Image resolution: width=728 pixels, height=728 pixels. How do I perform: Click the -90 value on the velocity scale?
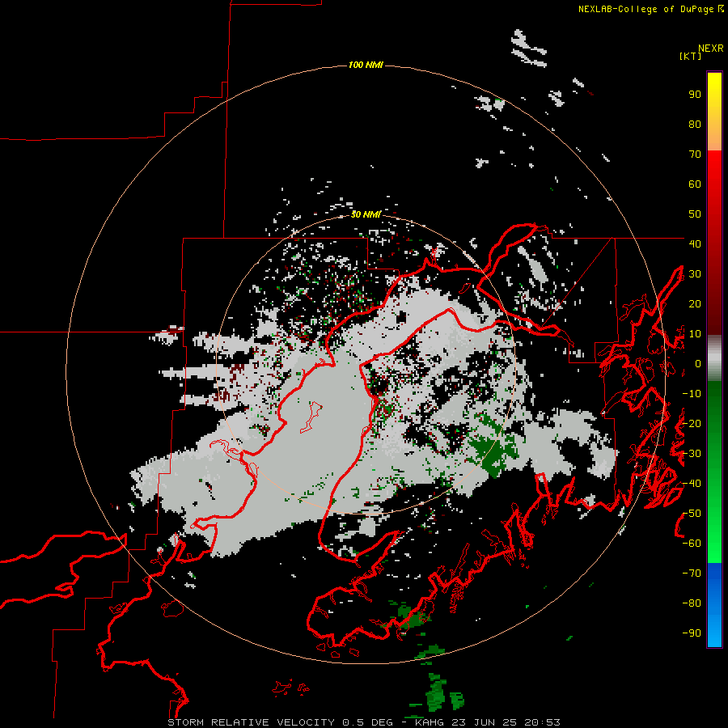[692, 633]
